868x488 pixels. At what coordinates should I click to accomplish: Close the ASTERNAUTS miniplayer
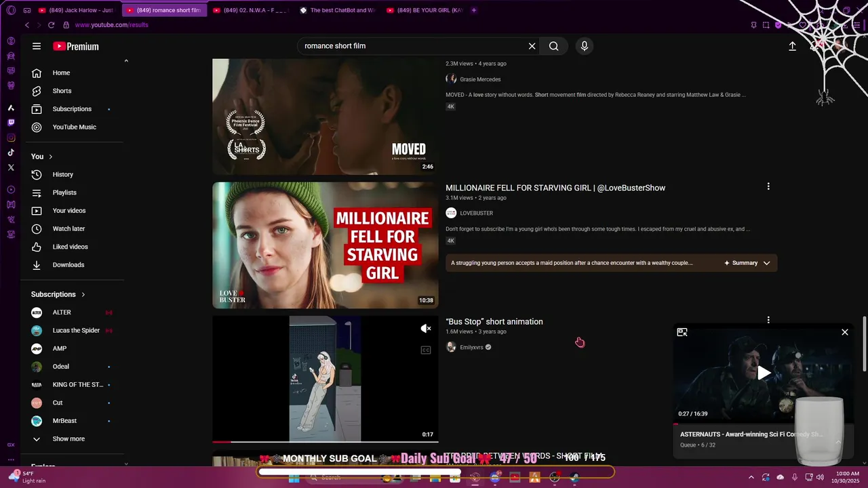pyautogui.click(x=845, y=332)
